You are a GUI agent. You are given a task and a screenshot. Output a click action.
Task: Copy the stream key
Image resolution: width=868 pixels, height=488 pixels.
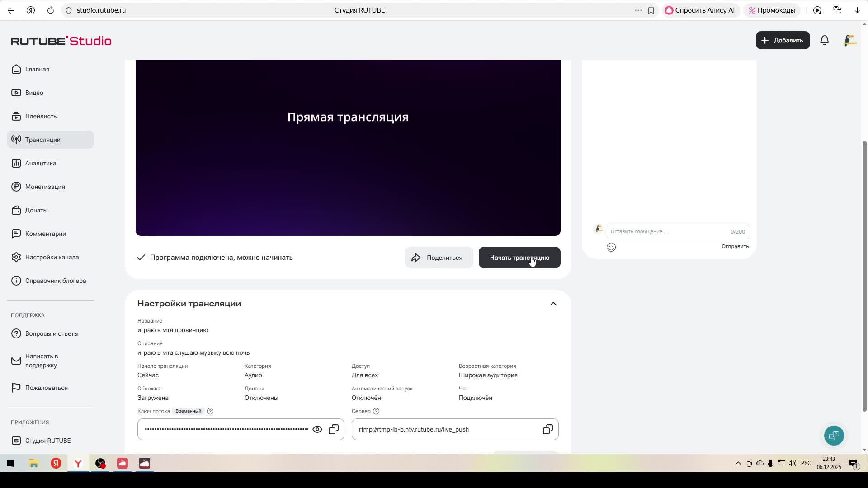334,429
